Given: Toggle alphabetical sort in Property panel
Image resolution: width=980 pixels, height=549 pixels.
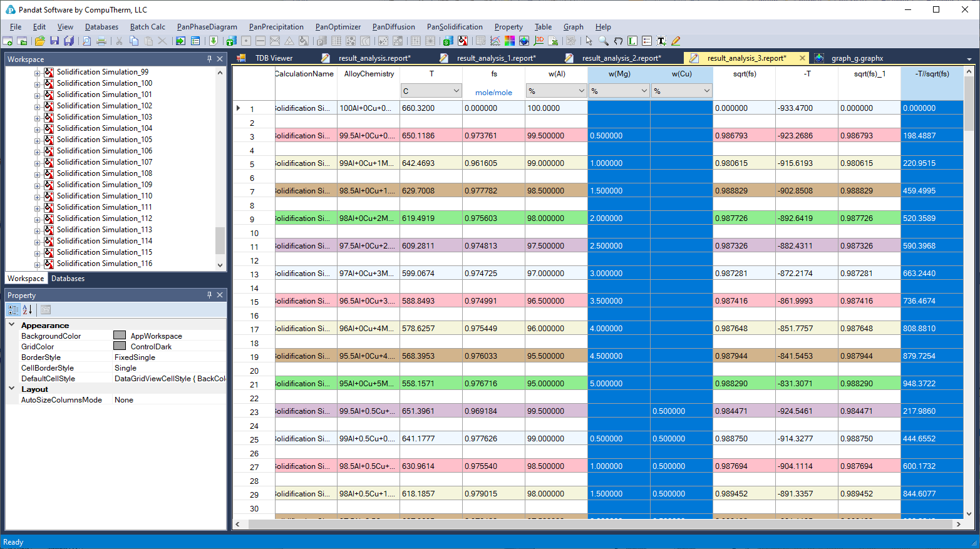Looking at the screenshot, I should [28, 309].
